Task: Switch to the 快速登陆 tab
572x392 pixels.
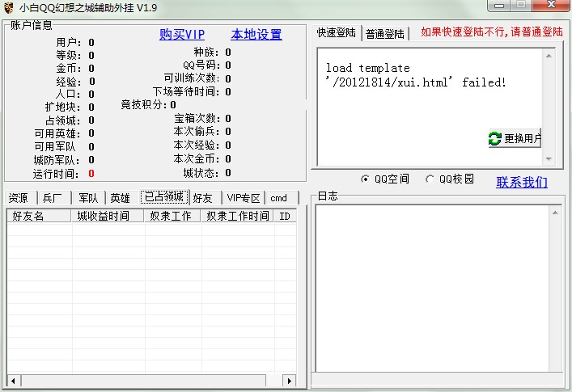Action: pos(336,33)
